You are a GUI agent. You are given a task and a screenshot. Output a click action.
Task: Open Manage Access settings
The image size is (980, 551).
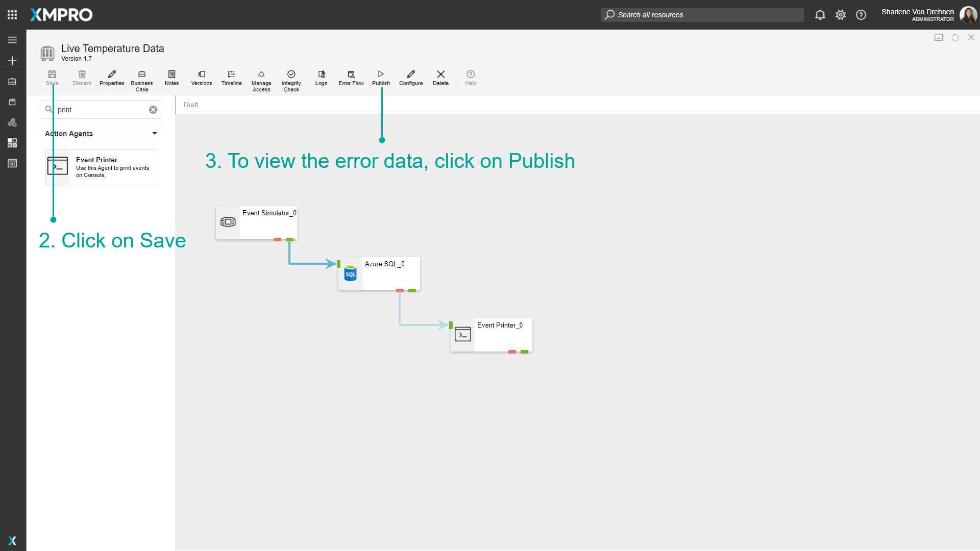coord(261,78)
